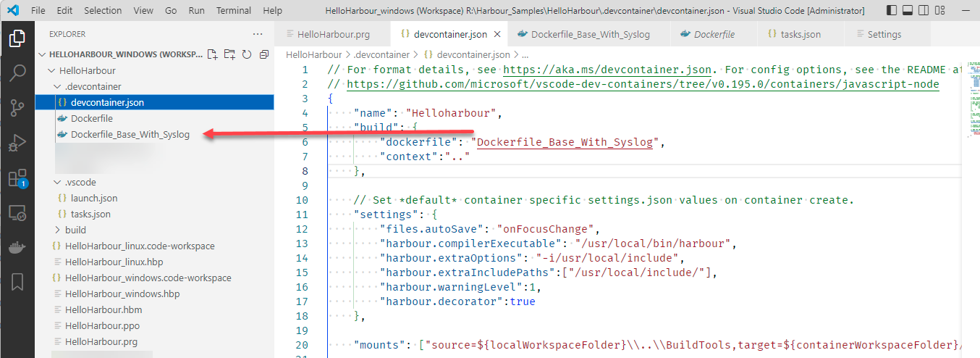
Task: Open the Run and Debug view
Action: click(x=17, y=143)
